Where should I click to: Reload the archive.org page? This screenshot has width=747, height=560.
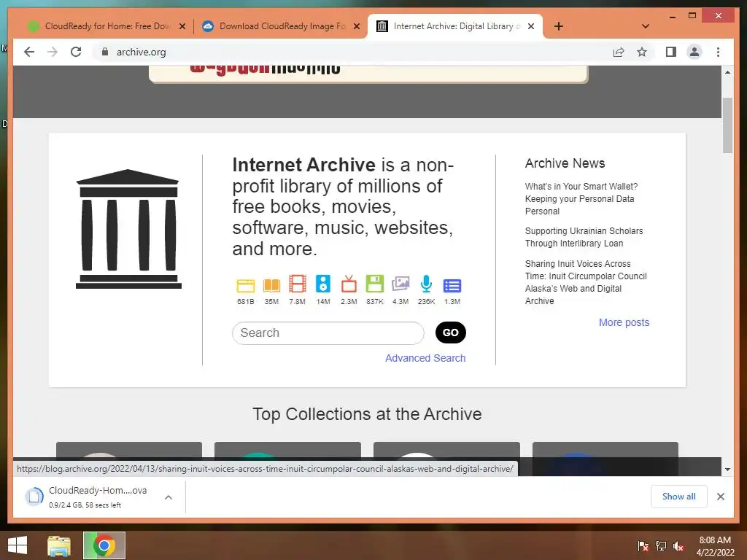(x=76, y=52)
